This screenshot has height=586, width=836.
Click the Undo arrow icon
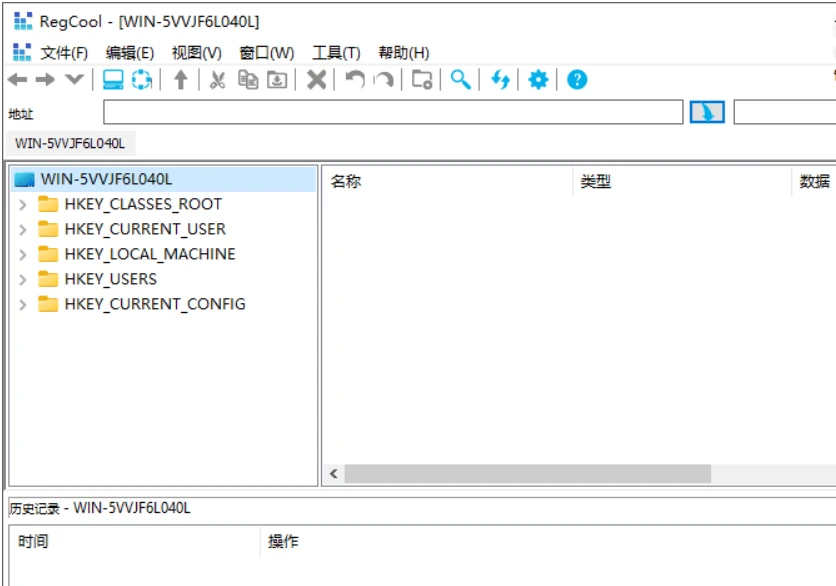(x=354, y=80)
